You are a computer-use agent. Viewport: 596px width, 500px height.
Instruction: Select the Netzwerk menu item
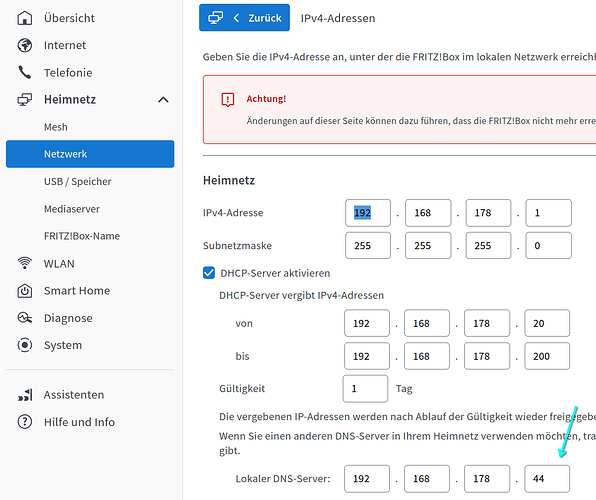pos(90,154)
